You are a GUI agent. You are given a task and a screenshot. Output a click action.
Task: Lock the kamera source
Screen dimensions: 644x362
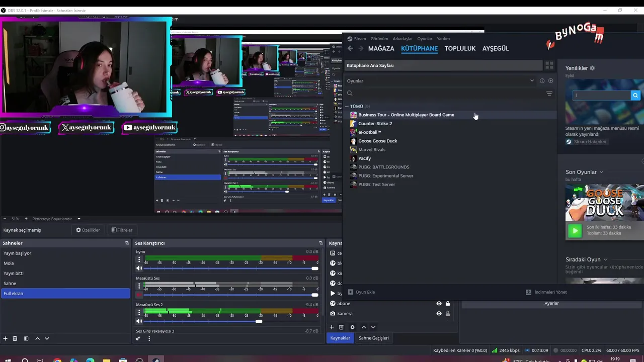point(448,314)
